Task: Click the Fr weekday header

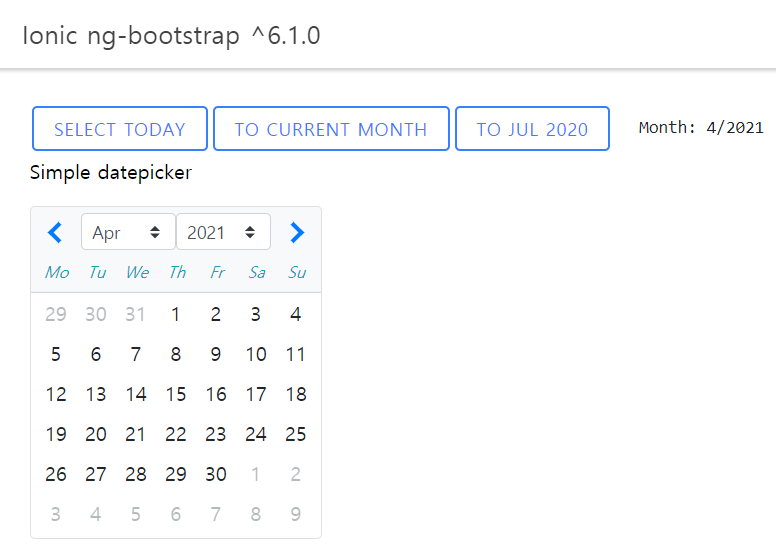Action: 217,272
